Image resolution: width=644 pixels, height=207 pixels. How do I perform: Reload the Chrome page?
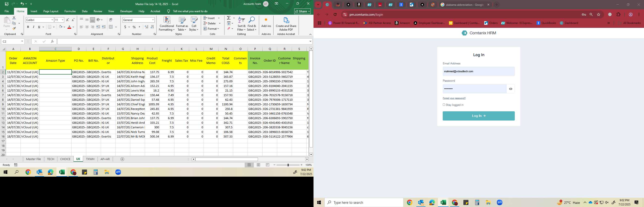coord(335,14)
